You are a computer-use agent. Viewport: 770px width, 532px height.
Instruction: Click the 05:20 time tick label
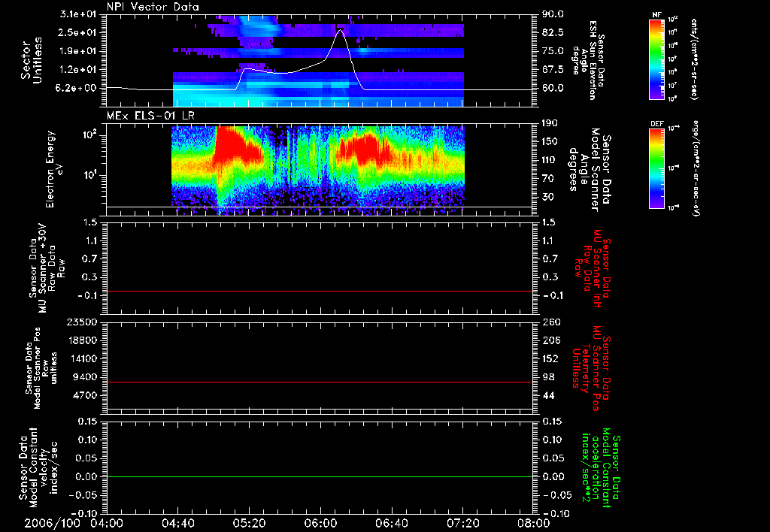(249, 523)
